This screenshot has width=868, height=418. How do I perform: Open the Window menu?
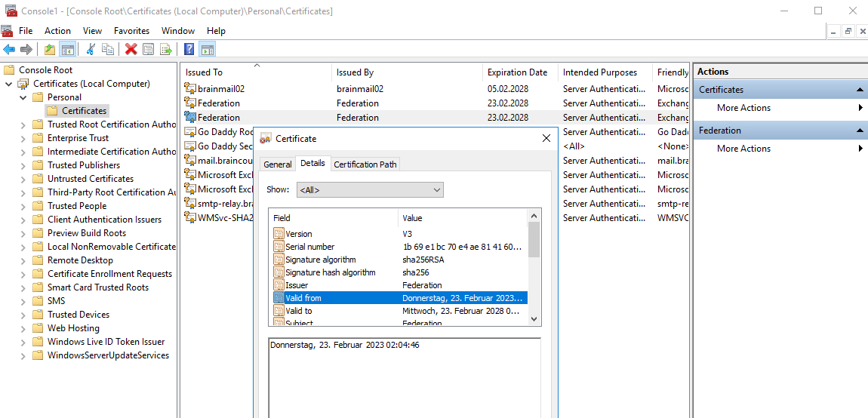178,31
